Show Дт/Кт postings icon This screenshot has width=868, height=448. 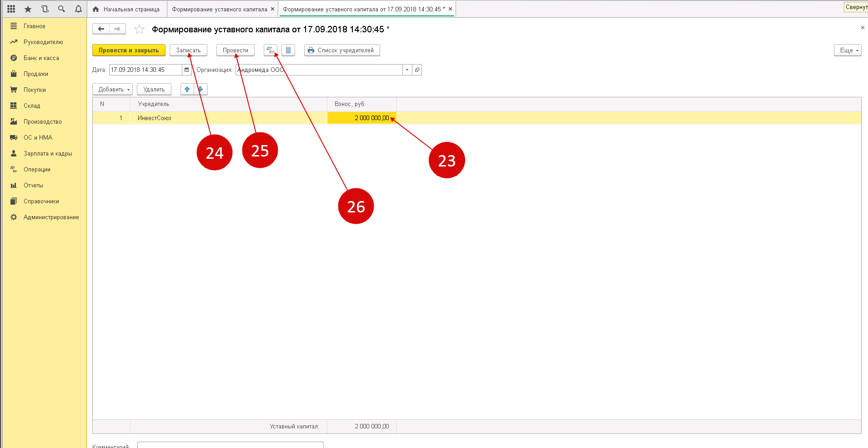point(270,50)
